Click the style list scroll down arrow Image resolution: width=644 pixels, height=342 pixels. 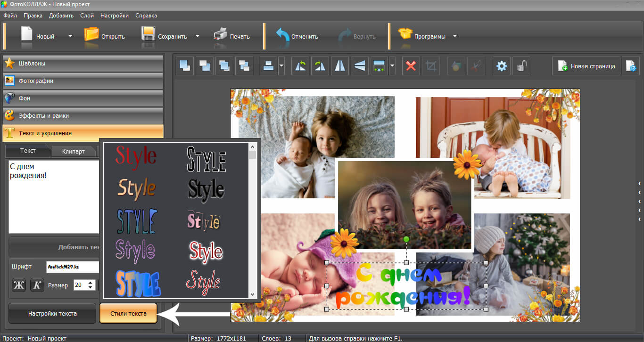pos(252,293)
